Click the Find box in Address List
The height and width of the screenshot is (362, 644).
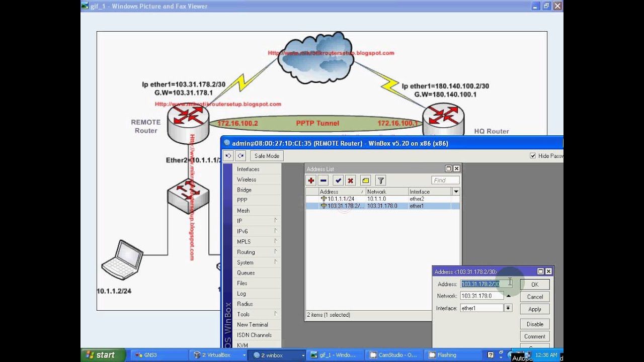coord(445,180)
